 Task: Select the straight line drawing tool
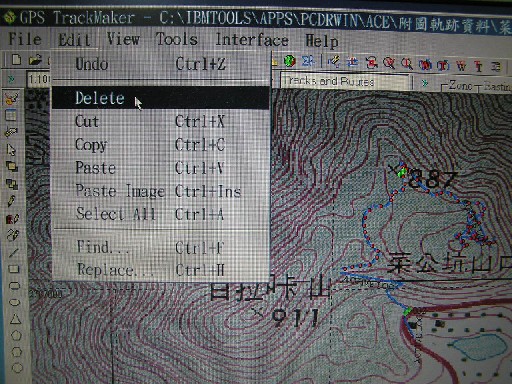click(13, 253)
